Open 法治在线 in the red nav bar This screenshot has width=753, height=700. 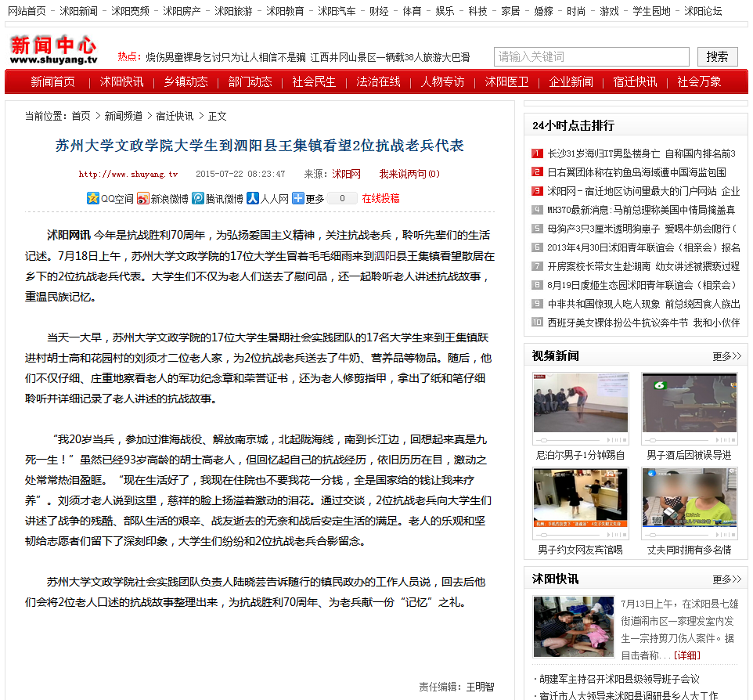pos(378,82)
